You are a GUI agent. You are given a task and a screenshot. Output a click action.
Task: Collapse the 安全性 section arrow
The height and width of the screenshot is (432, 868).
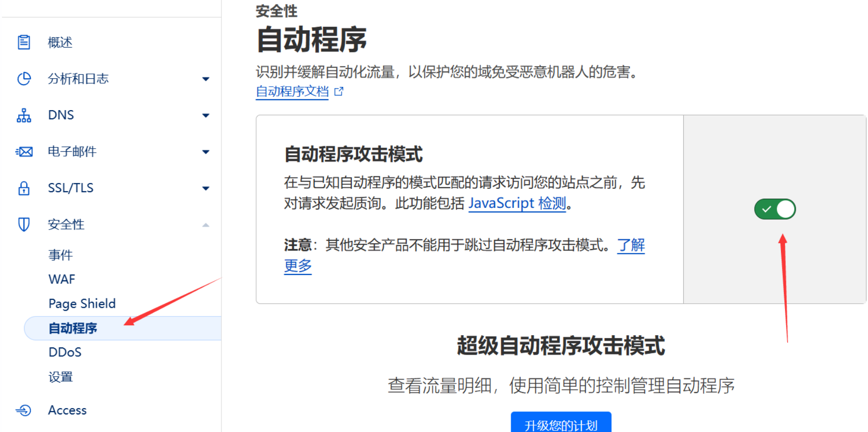tap(206, 225)
